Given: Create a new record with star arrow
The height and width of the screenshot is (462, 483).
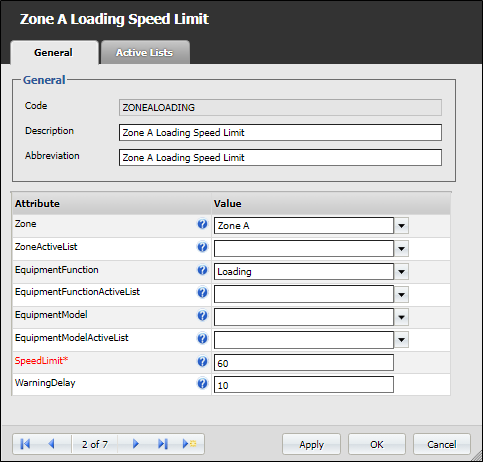Looking at the screenshot, I should coord(189,444).
